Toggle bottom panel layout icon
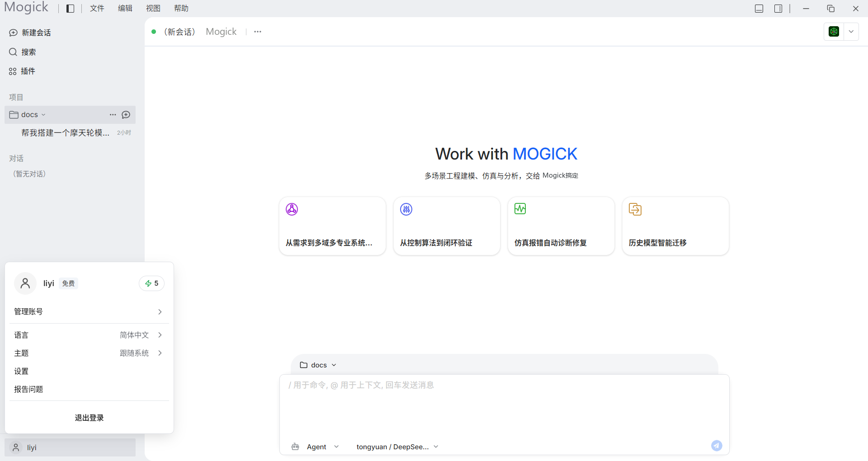868x461 pixels. point(759,9)
